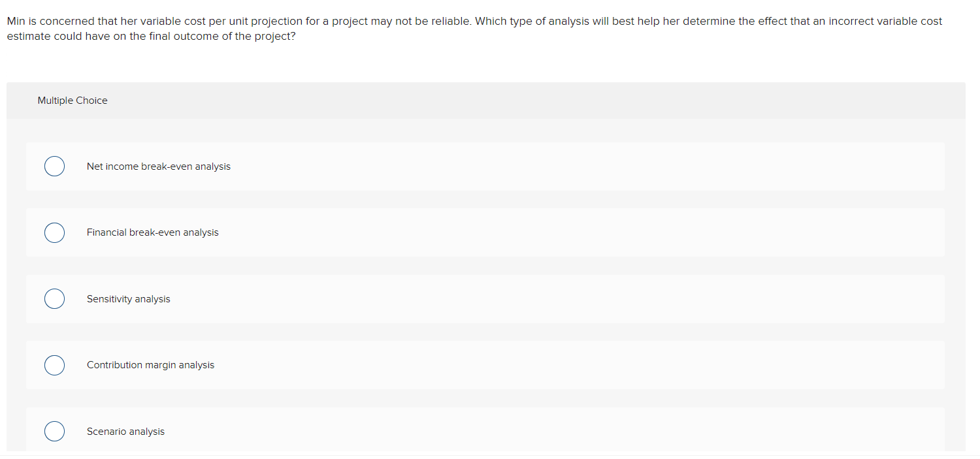
Task: Click the answer row containing Financial break-even analysis
Action: pos(457,232)
